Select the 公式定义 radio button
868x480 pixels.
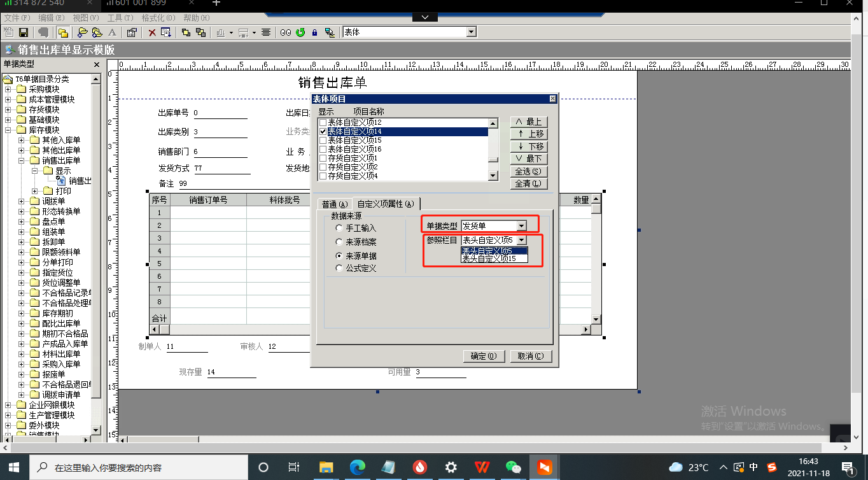pyautogui.click(x=339, y=268)
